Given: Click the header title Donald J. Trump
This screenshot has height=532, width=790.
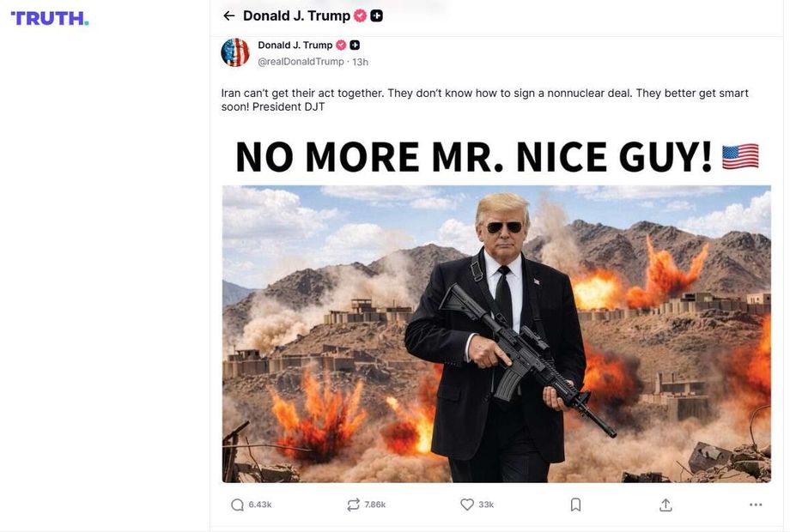Looking at the screenshot, I should (x=296, y=15).
